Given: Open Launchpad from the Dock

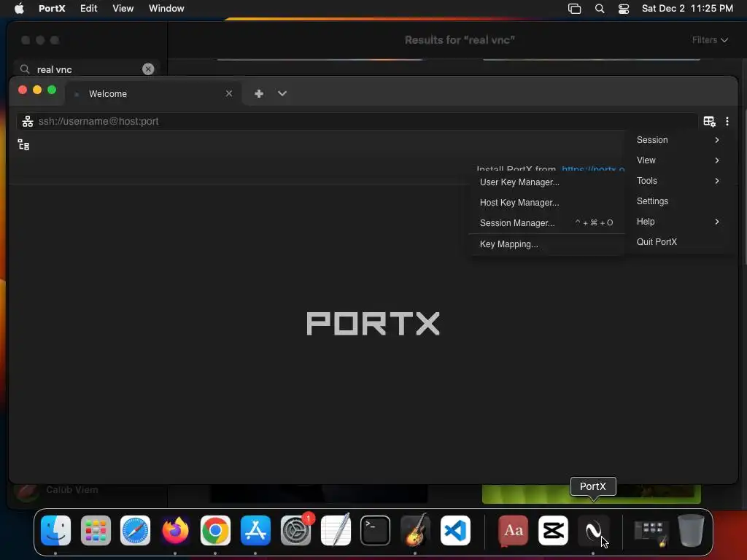Looking at the screenshot, I should 96,530.
